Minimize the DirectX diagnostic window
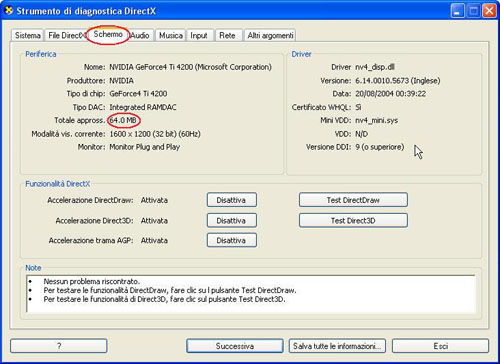Image resolution: width=500 pixels, height=364 pixels. 457,11
